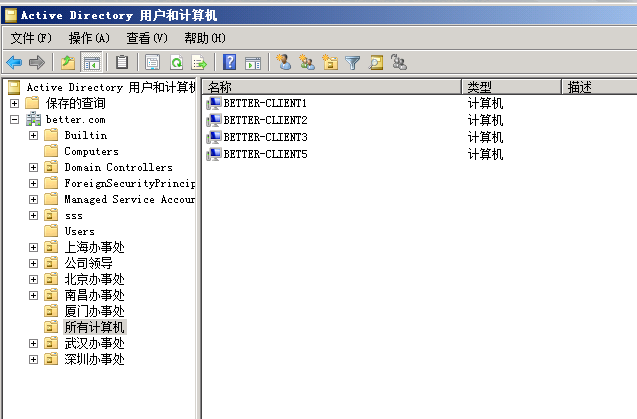Expand the 上海办事处 node
The image size is (637, 419).
pos(33,247)
